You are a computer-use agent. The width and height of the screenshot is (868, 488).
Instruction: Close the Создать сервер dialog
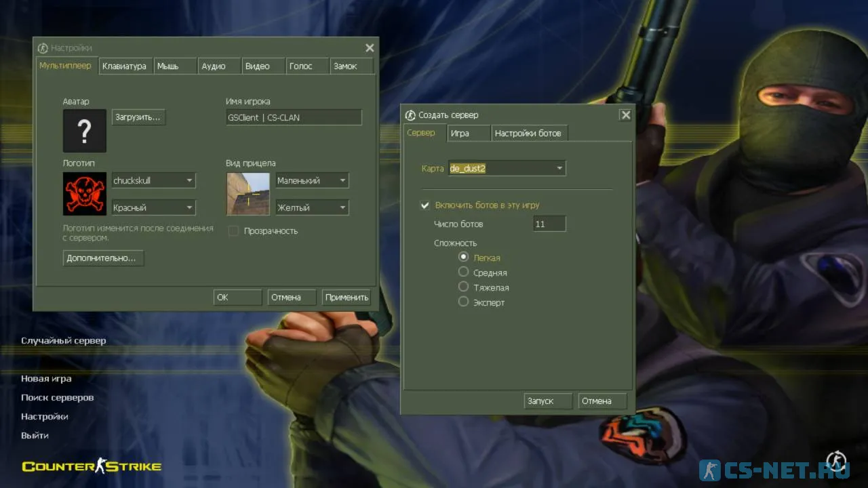626,115
